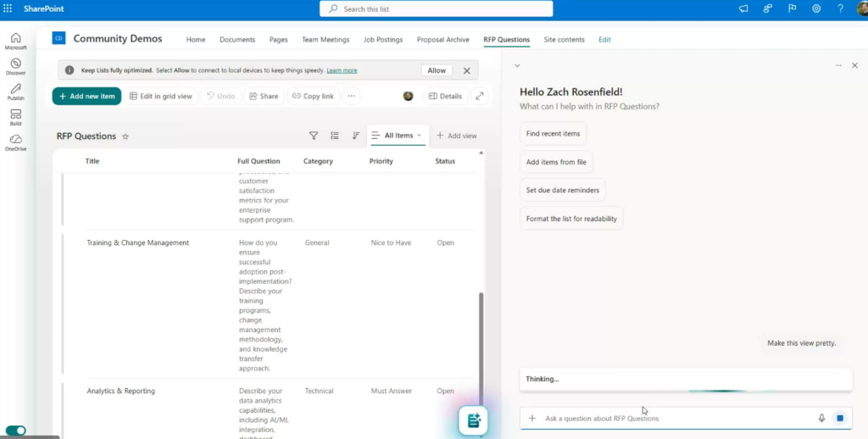Open the Settings gear icon
This screenshot has width=868, height=439.
[x=816, y=8]
